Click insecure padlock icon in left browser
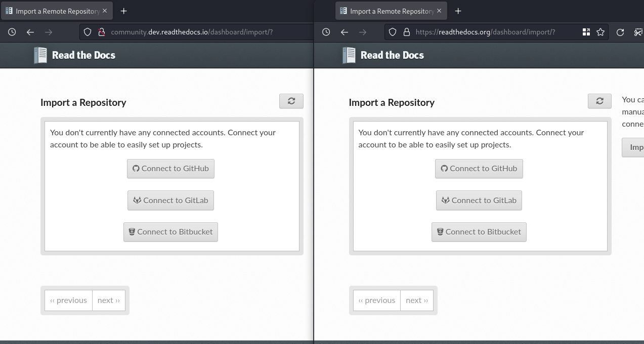 click(x=101, y=32)
